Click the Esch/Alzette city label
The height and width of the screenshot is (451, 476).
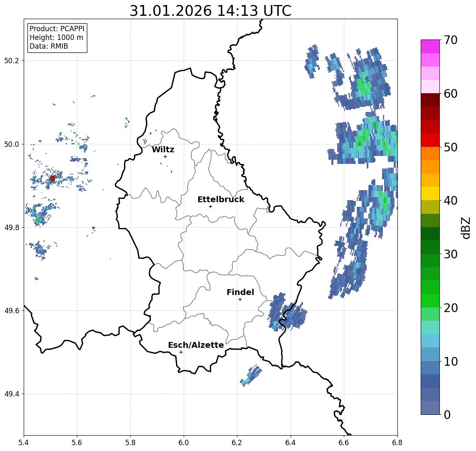(x=196, y=345)
